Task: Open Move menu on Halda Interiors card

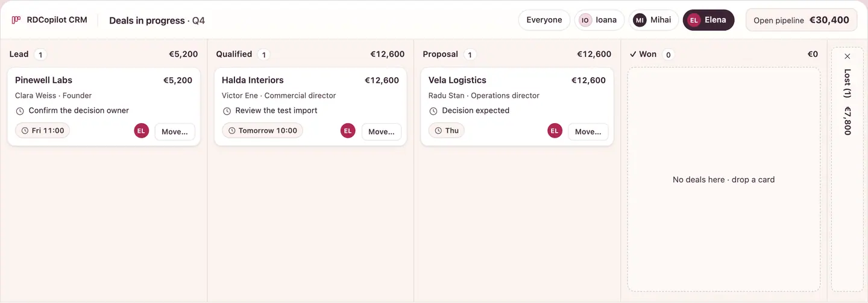Action: coord(382,132)
